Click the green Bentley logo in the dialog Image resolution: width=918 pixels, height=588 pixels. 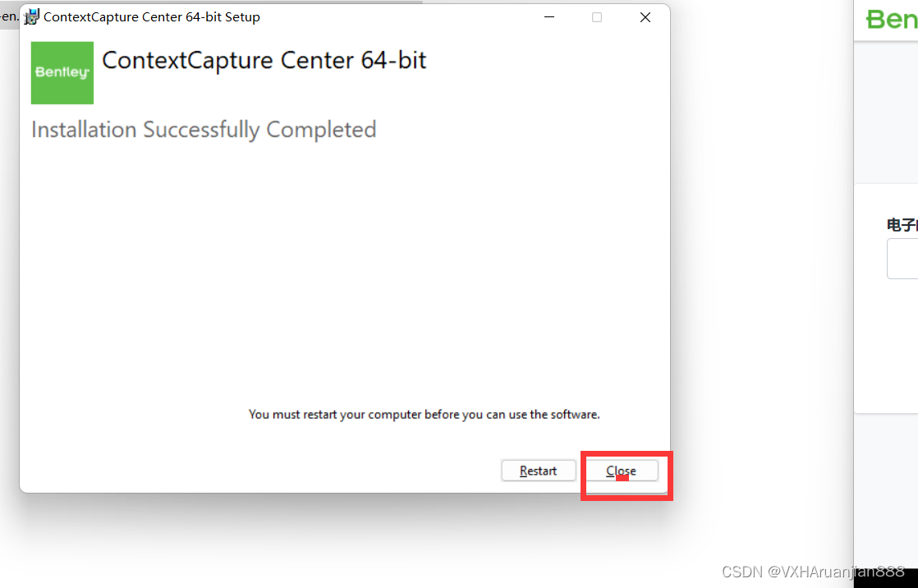[x=62, y=73]
